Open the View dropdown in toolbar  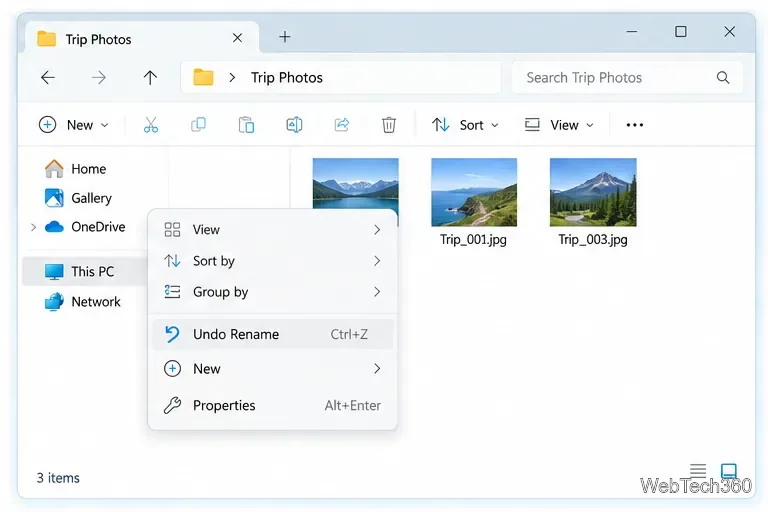click(559, 125)
